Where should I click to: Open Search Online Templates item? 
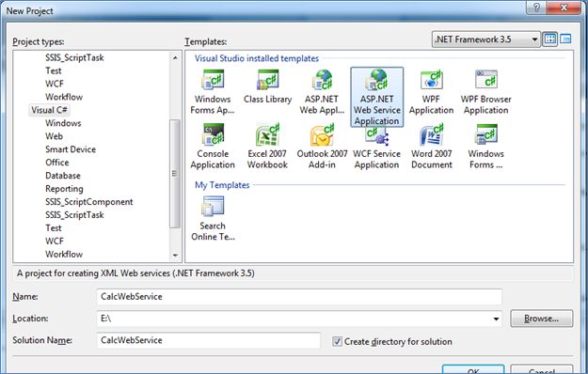coord(213,219)
